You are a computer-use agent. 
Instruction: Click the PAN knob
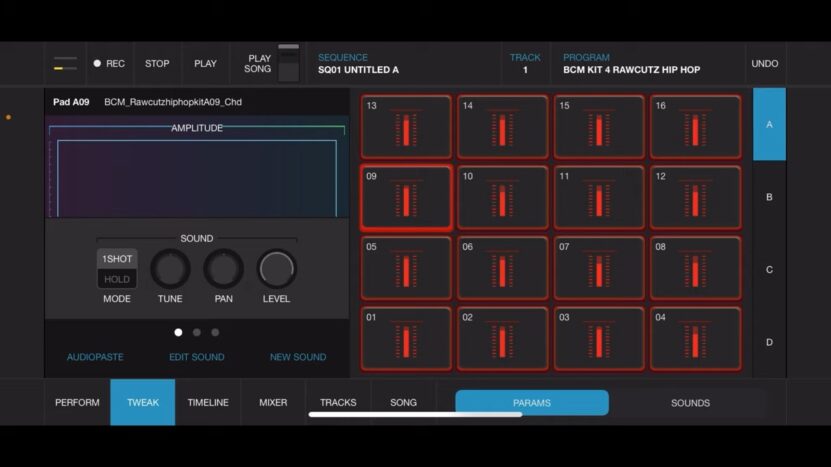coord(224,269)
